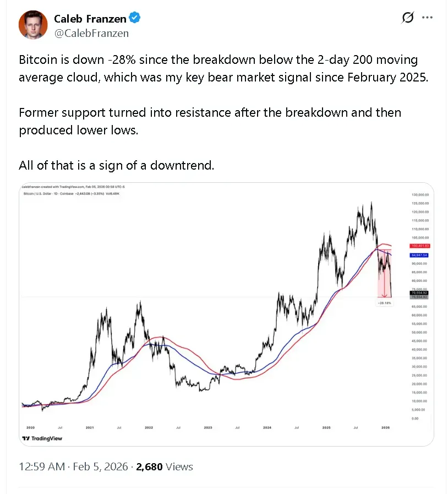Click the 130,000.00 top price axis label
448x494 pixels.
[419, 196]
